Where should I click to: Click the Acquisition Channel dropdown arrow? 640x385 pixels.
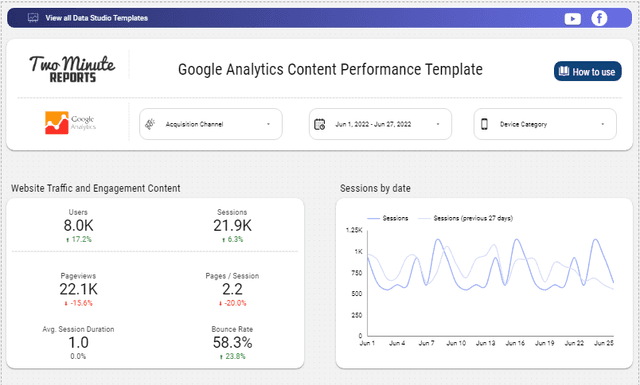pyautogui.click(x=268, y=124)
